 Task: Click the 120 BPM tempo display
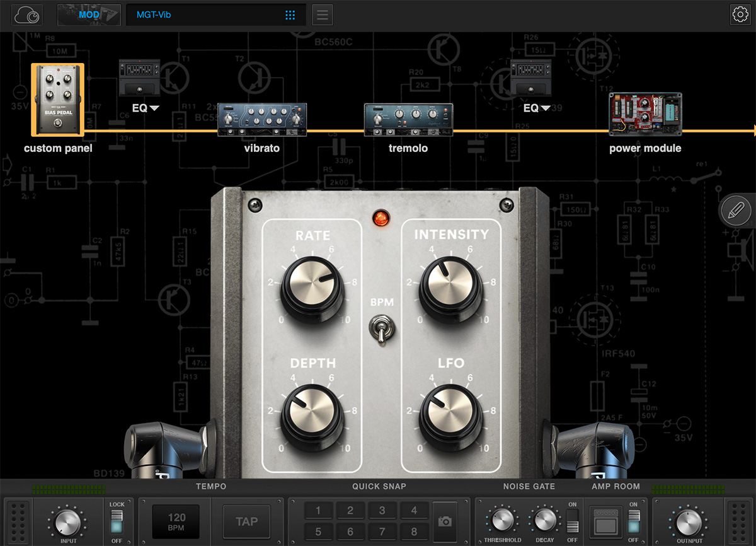(x=176, y=521)
